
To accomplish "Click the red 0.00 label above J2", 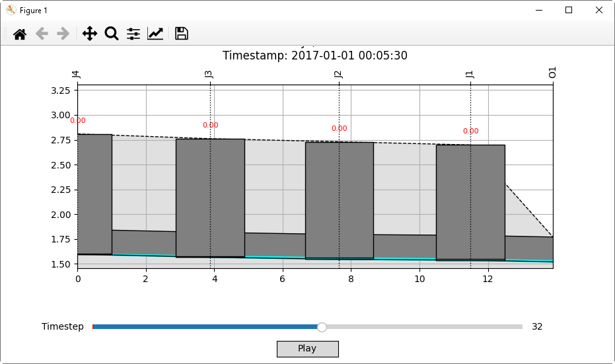I will 339,129.
